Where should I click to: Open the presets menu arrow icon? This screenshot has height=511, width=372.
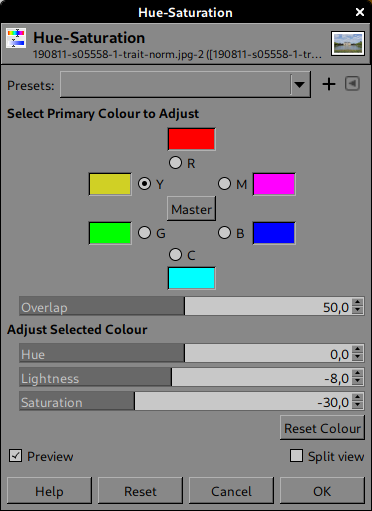(x=352, y=83)
